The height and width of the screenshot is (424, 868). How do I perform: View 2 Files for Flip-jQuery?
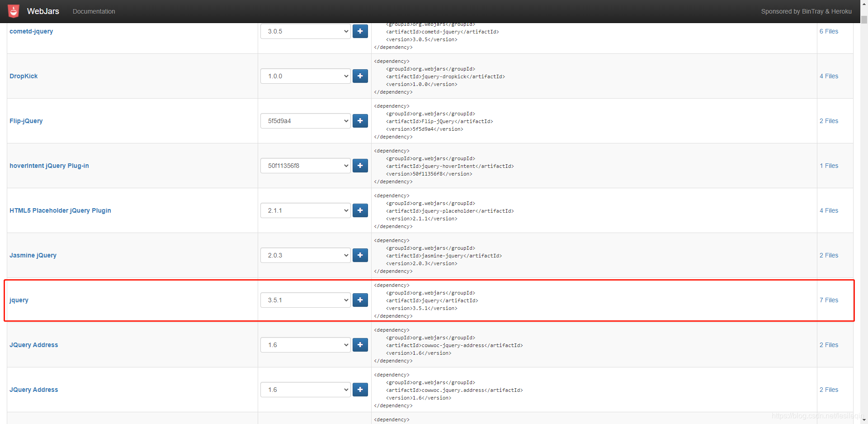pos(829,121)
